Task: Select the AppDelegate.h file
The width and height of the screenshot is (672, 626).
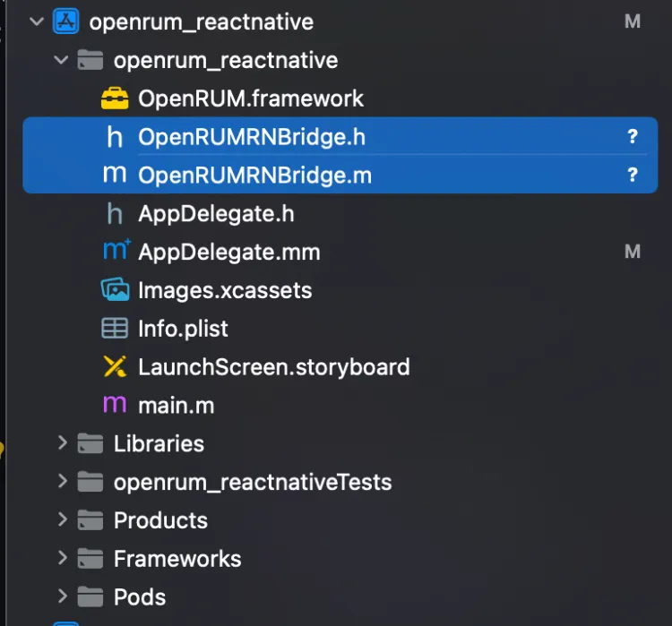Action: [x=216, y=214]
